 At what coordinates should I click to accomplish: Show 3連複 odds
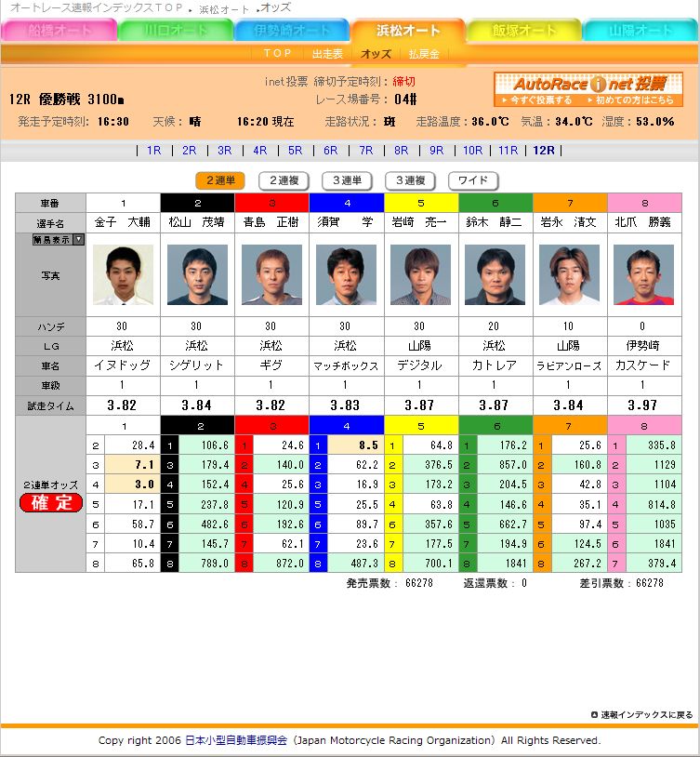[410, 180]
